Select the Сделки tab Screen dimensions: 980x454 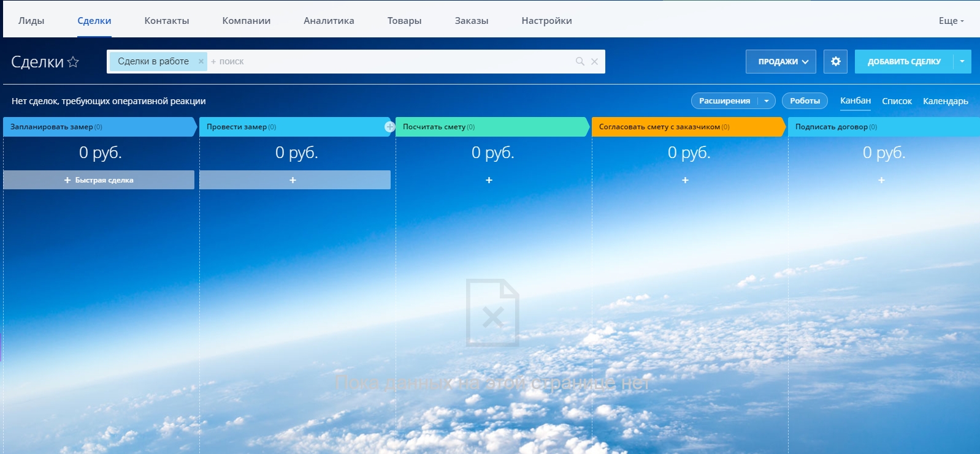94,21
